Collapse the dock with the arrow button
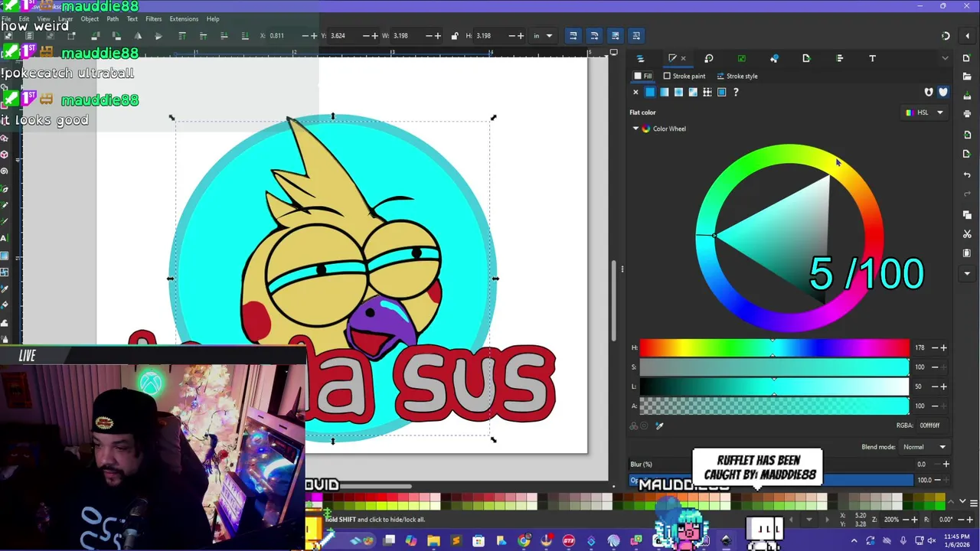 968,35
